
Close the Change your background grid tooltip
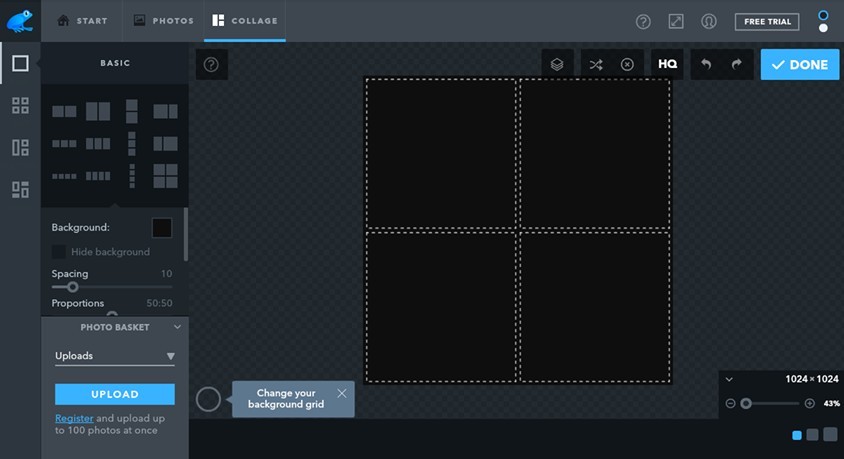point(342,393)
